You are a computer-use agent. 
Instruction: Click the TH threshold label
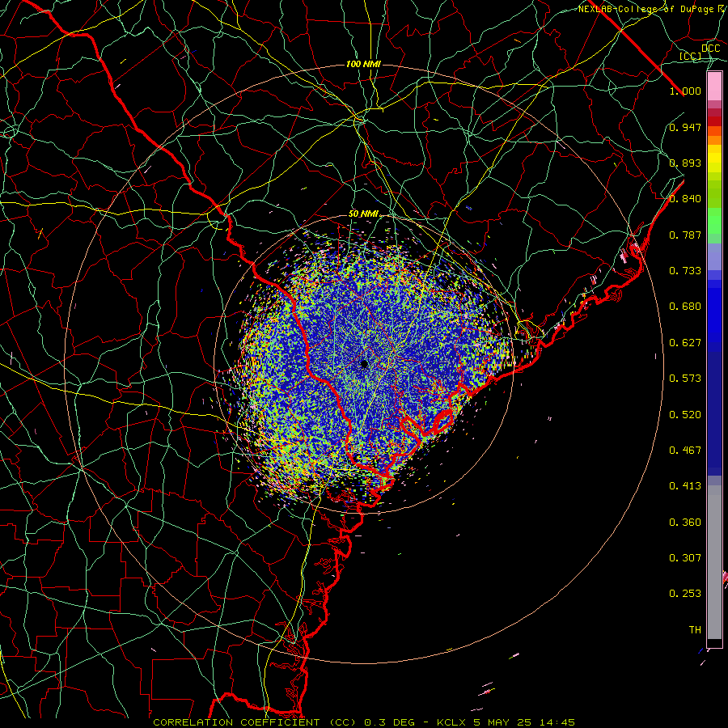point(695,629)
